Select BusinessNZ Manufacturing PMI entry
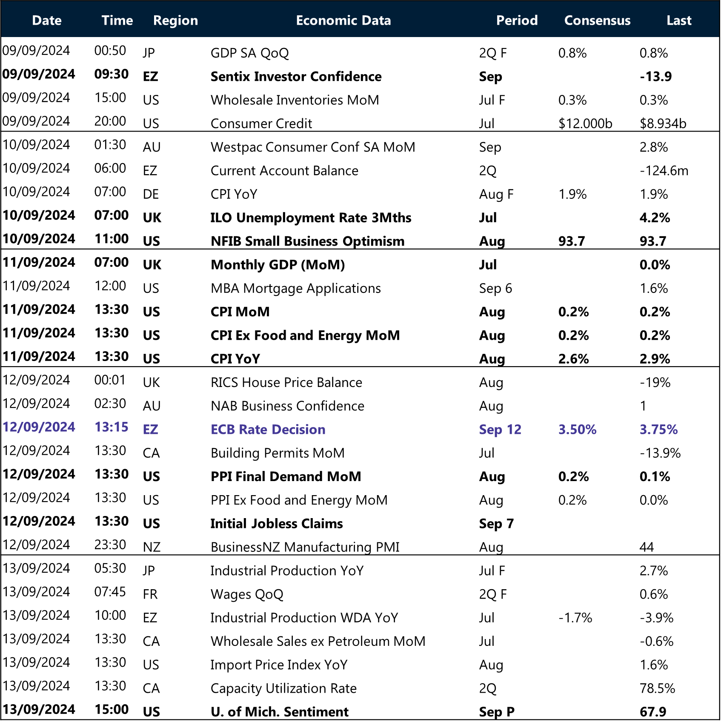The width and height of the screenshot is (721, 728). 305,547
